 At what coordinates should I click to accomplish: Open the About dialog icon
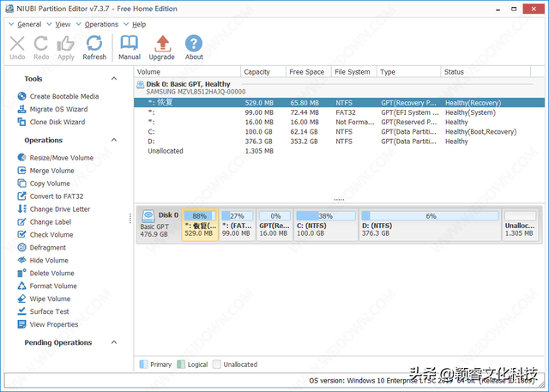tap(194, 45)
